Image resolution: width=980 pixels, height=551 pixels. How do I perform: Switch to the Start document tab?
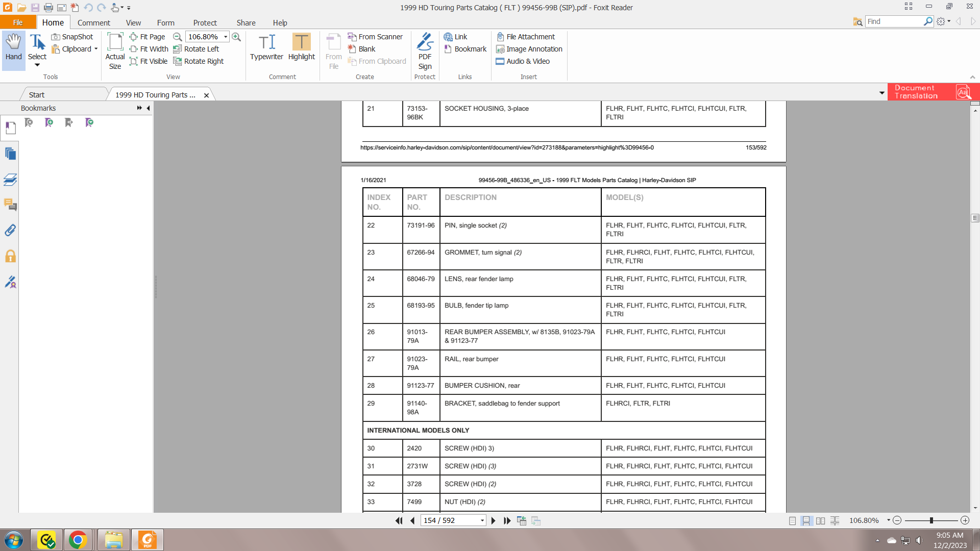37,95
